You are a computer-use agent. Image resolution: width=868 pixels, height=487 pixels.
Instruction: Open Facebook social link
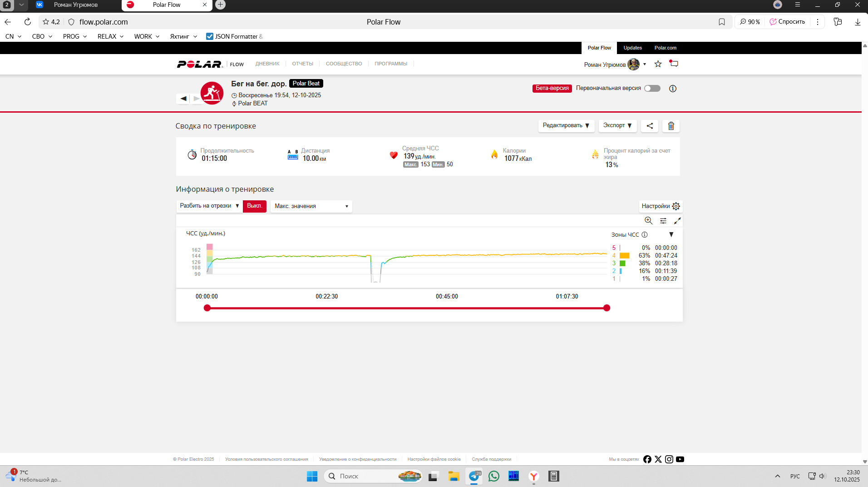pos(647,459)
